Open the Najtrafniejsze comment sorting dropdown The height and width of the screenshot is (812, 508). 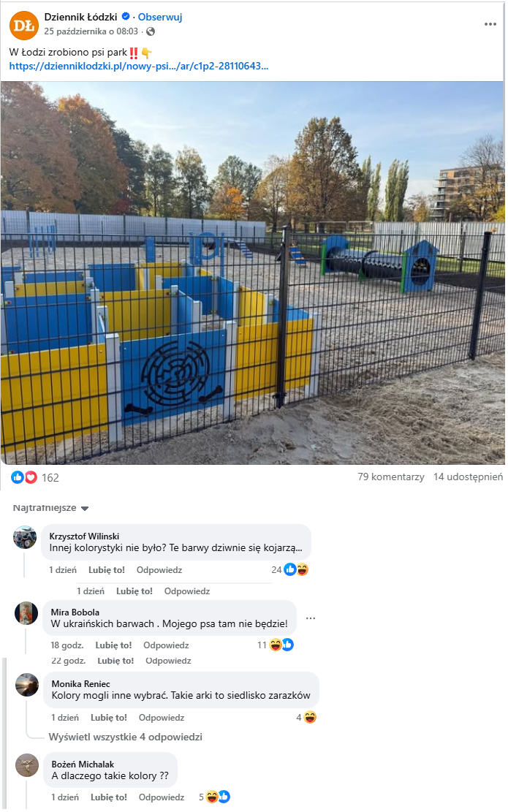pos(50,508)
